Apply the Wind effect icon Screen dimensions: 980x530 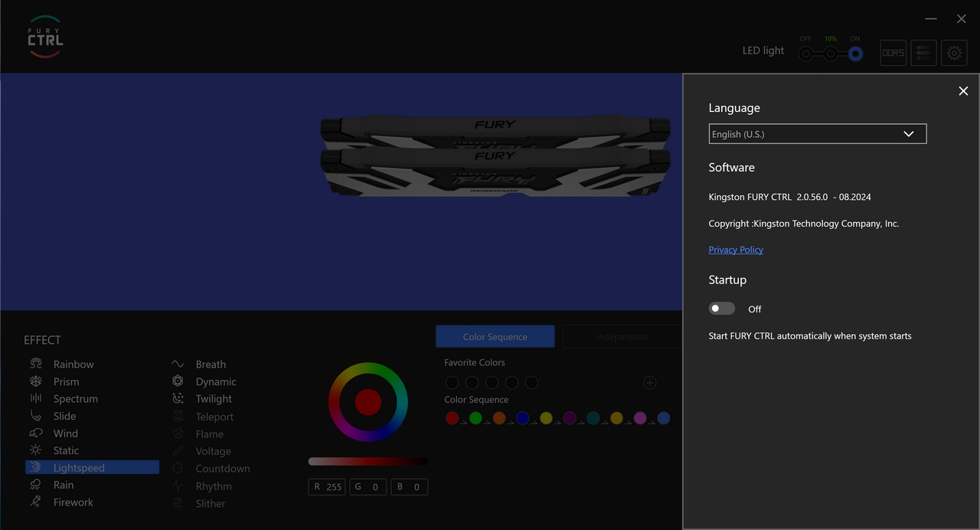click(x=36, y=433)
